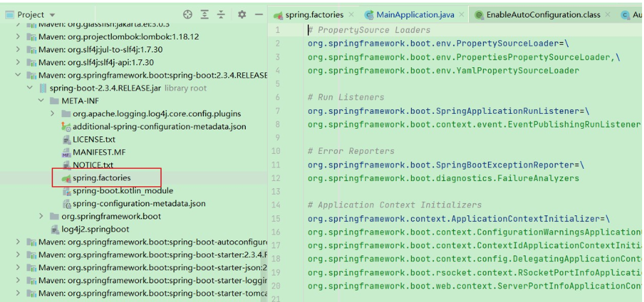
Task: Open Project panel settings gear
Action: pos(242,15)
